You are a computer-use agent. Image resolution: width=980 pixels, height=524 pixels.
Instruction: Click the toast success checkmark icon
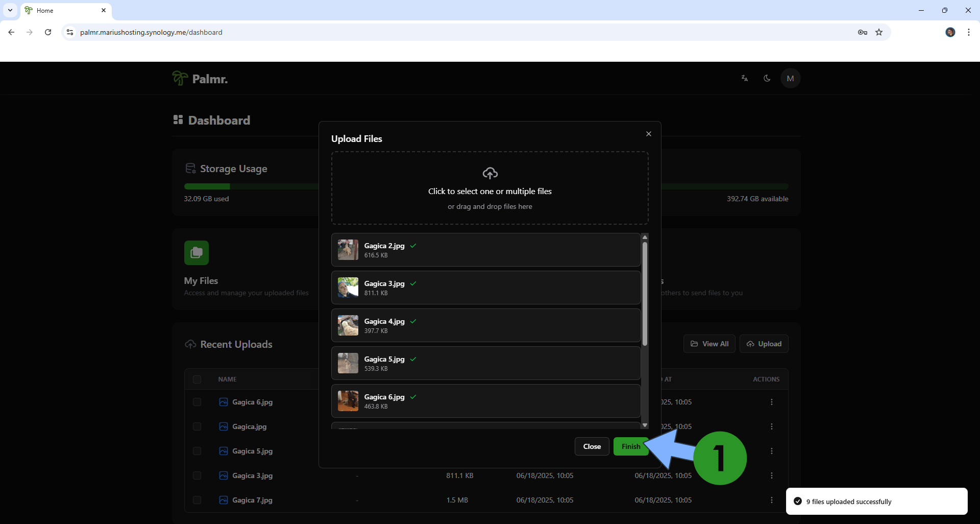(798, 502)
